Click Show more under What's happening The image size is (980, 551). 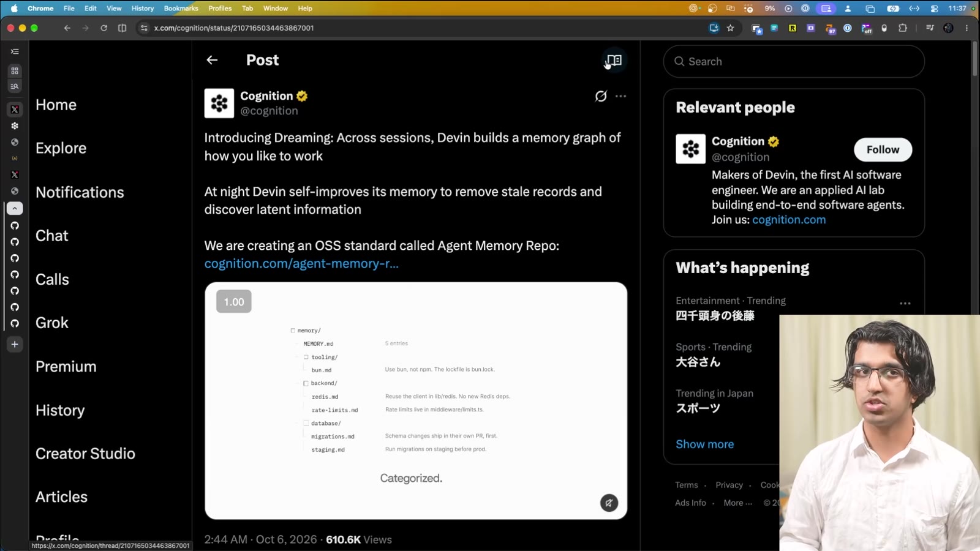[704, 444]
